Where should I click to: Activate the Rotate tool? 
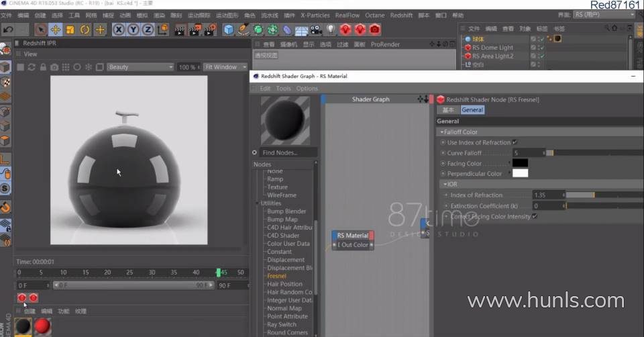click(x=85, y=30)
